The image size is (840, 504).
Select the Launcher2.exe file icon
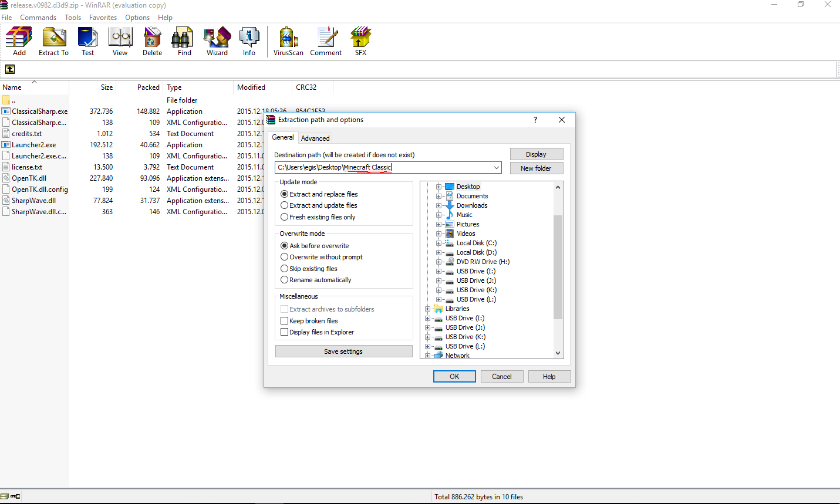pos(6,145)
